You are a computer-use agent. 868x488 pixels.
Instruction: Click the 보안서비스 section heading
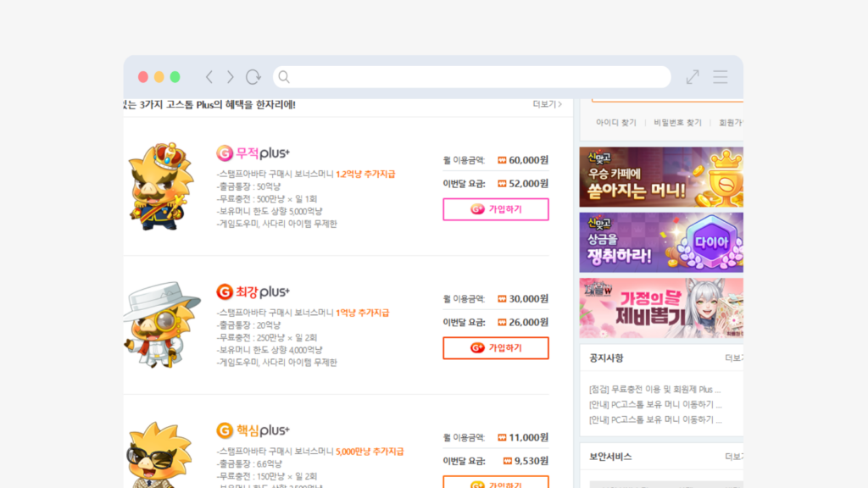click(x=610, y=457)
